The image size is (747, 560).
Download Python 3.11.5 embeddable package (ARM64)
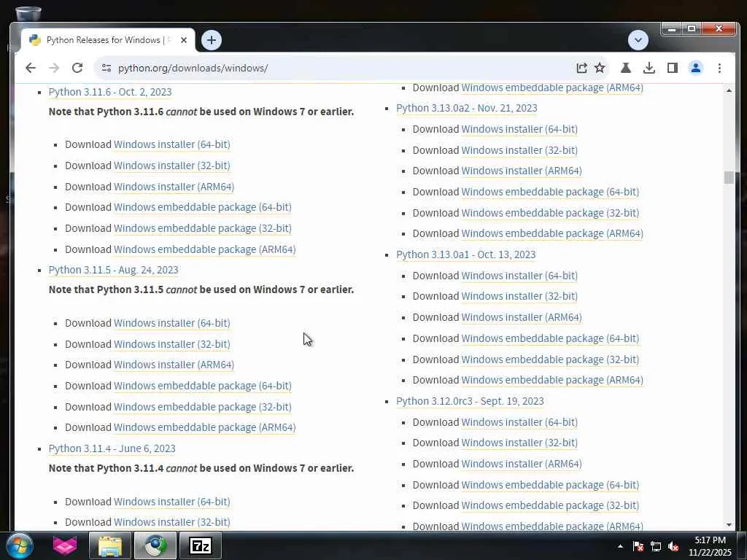[205, 427]
